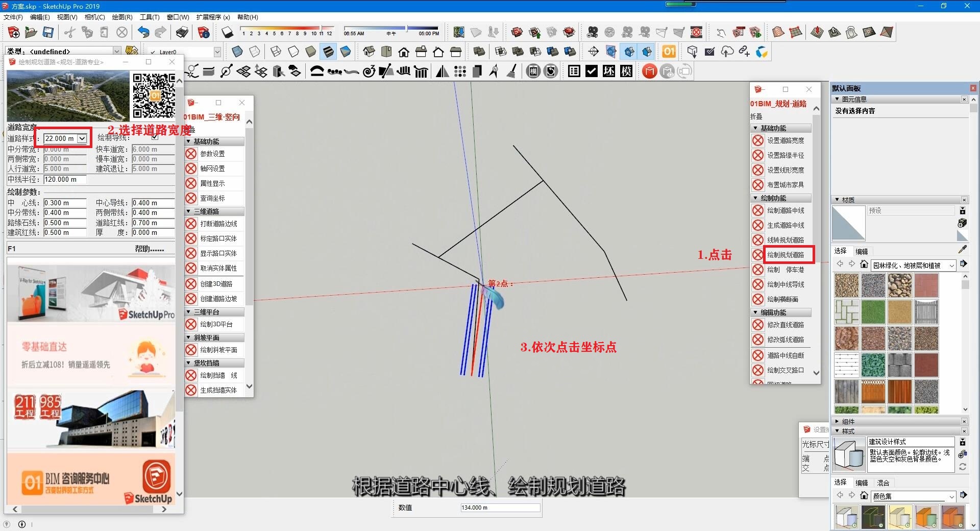Select Shaded With Textures style
Viewport: 980px width, 531px height.
pos(328,52)
